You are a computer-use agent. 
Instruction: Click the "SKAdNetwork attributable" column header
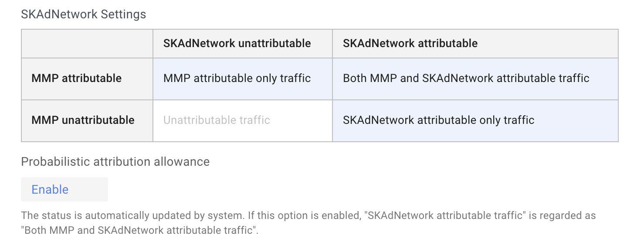click(475, 44)
